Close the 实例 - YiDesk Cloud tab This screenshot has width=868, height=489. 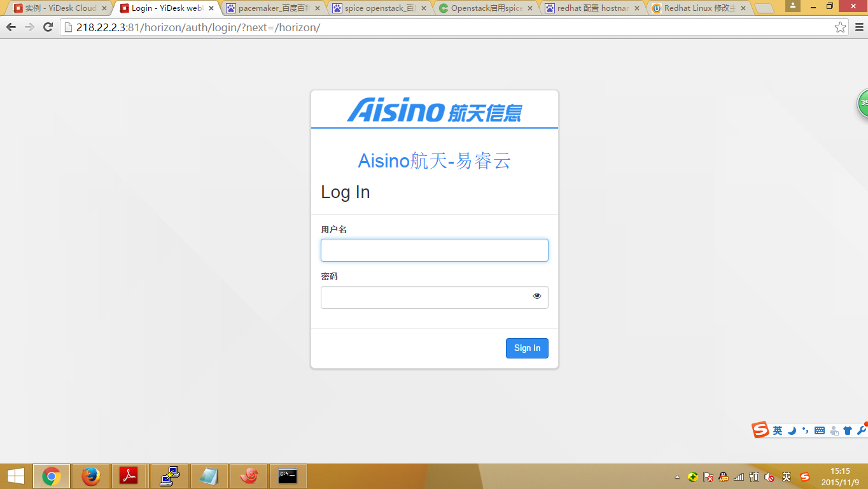[x=104, y=8]
